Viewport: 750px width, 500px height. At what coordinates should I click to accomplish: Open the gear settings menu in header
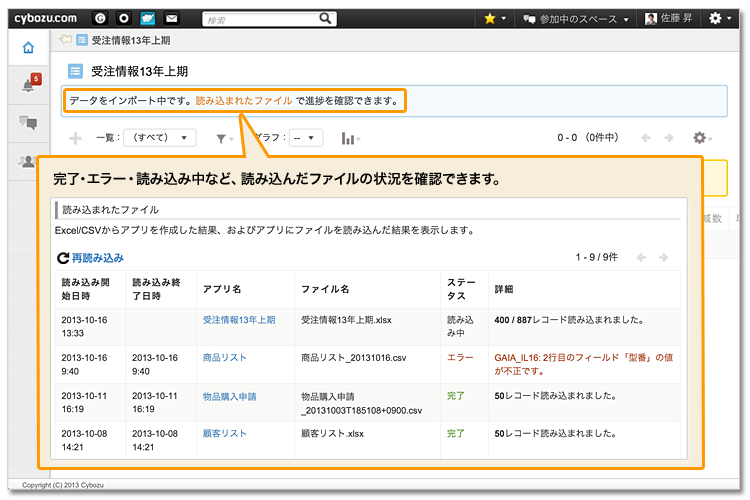[719, 18]
